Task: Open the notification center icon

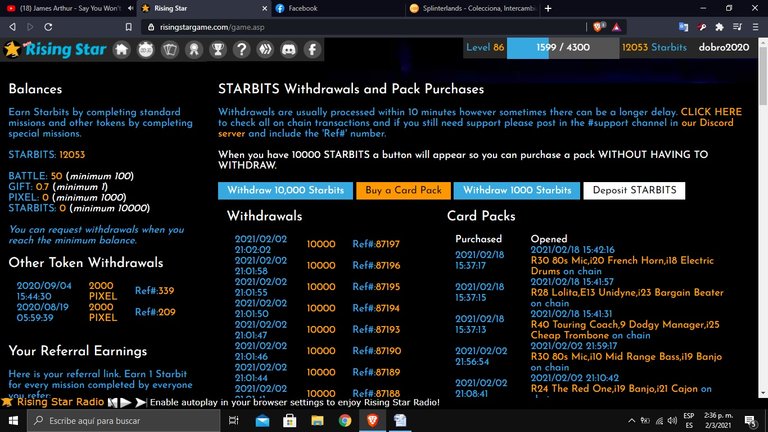Action: click(750, 421)
